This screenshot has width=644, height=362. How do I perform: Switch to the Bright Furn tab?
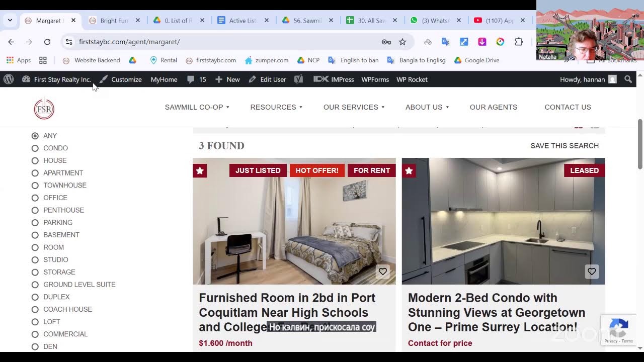pos(115,21)
